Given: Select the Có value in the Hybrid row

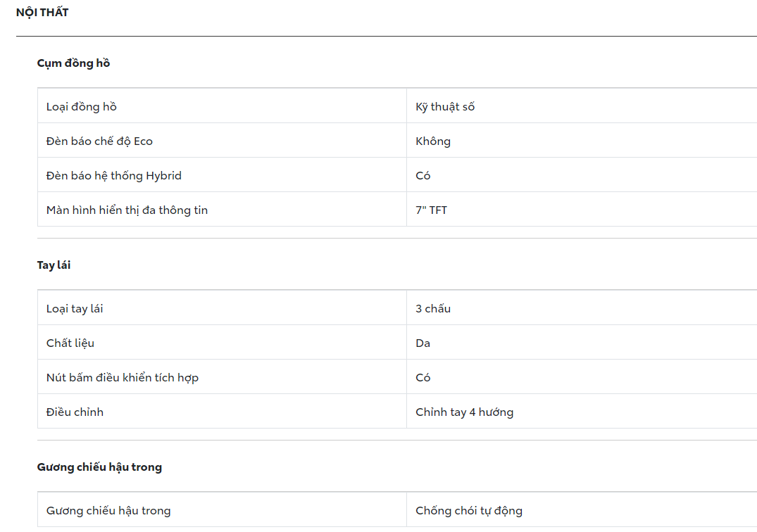Looking at the screenshot, I should [423, 176].
